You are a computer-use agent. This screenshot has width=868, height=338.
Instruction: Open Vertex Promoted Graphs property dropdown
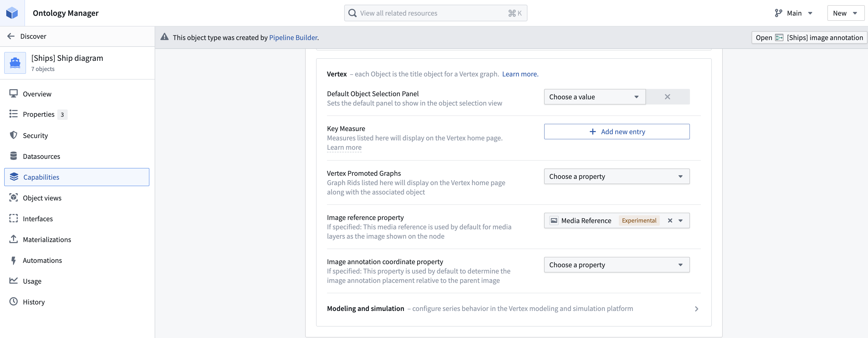(x=617, y=176)
